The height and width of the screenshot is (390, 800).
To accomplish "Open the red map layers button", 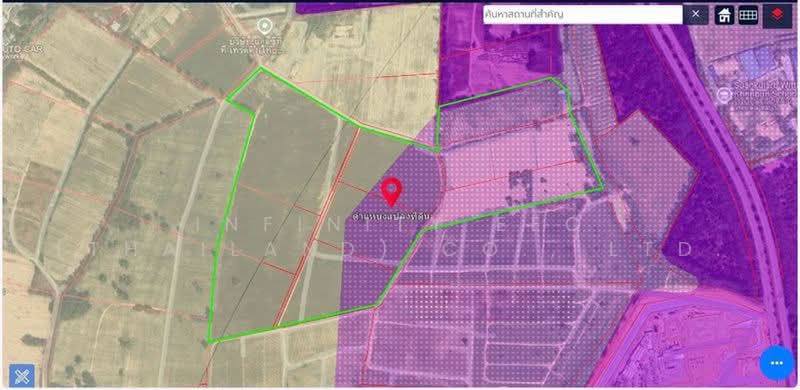I will (x=777, y=16).
